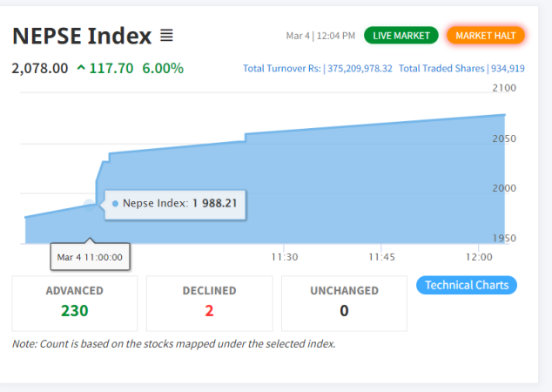Select the Total Turnover Rs figure
552x392 pixels.
coord(357,68)
